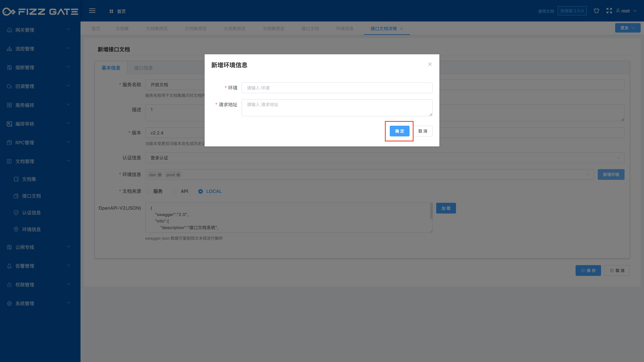Click the home grid icon in the breadcrumb
644x362 pixels.
[x=111, y=11]
